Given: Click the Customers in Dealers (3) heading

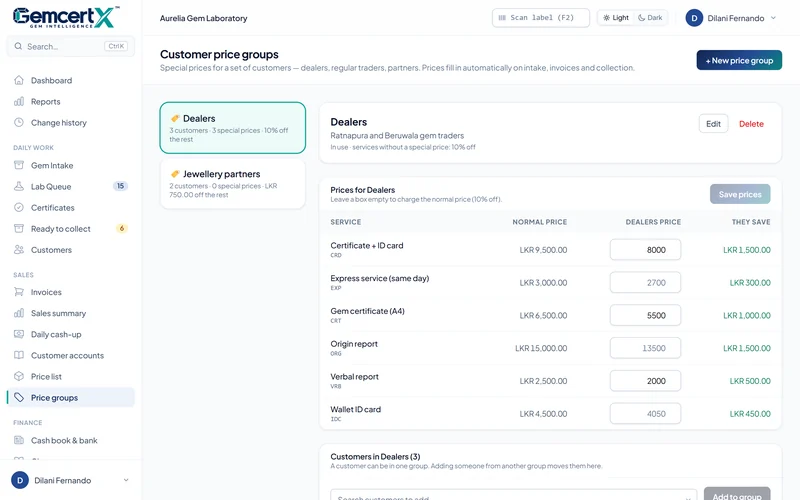Looking at the screenshot, I should pyautogui.click(x=375, y=456).
